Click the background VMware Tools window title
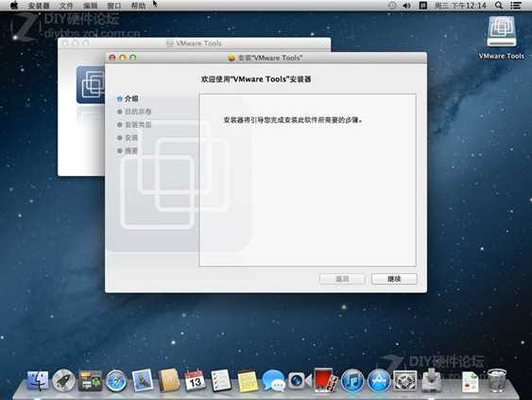The image size is (532, 400). point(198,43)
